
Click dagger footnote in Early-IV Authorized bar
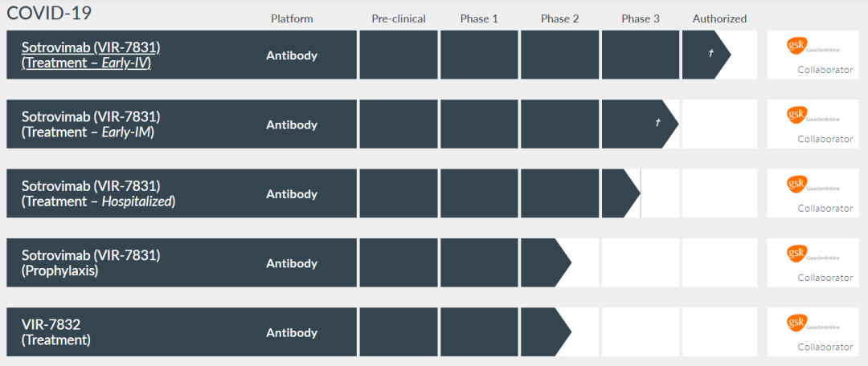[x=711, y=53]
